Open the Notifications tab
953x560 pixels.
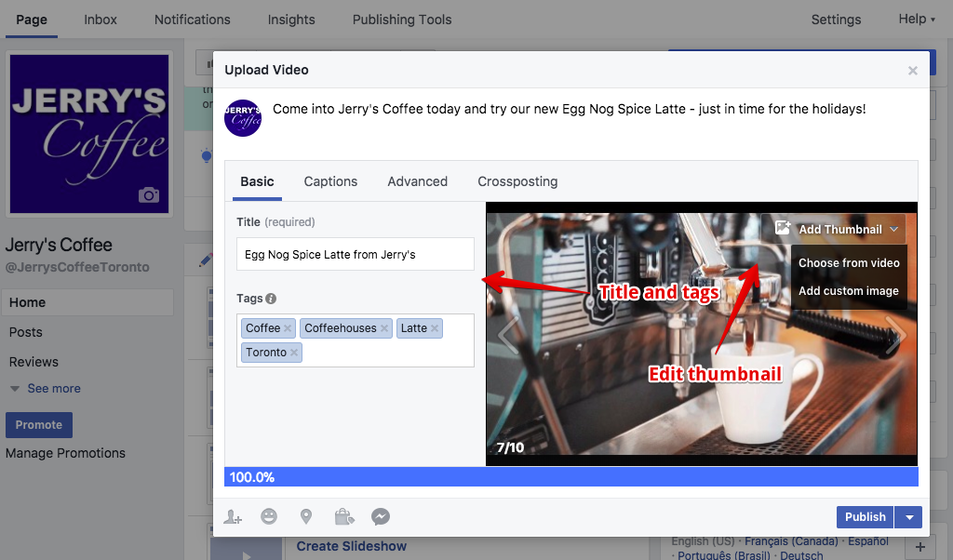click(192, 20)
